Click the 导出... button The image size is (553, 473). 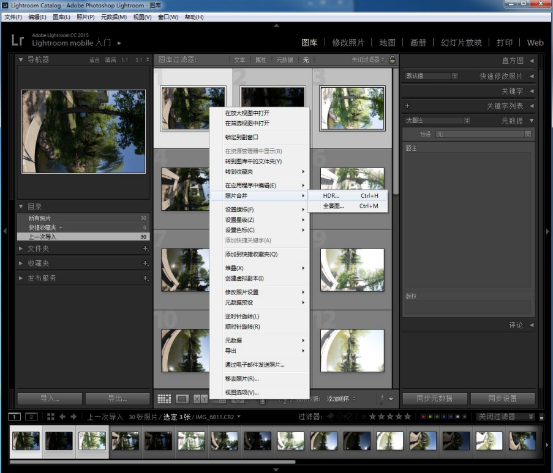coord(118,399)
